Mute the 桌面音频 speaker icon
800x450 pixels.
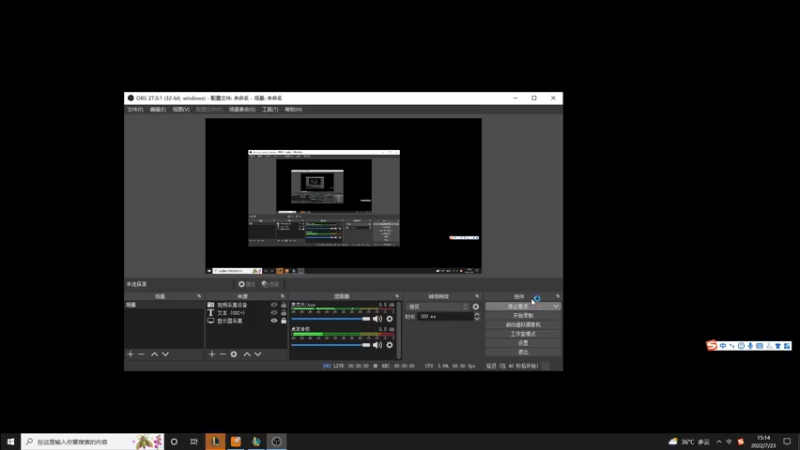[x=378, y=345]
